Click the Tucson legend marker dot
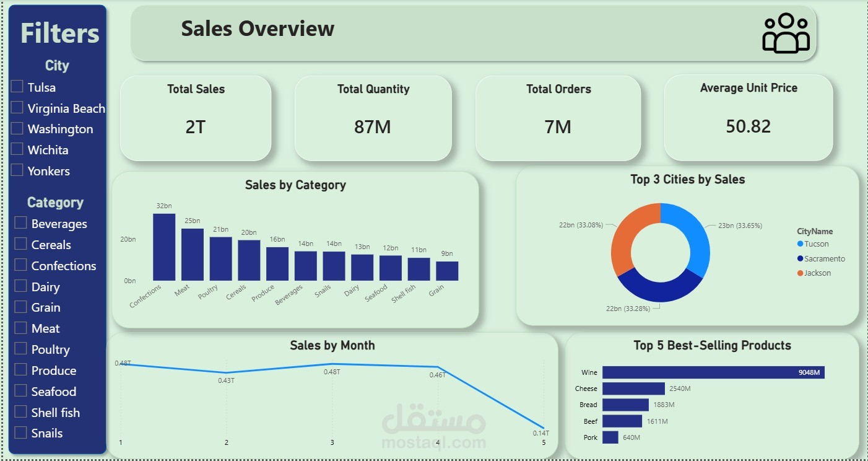This screenshot has height=461, width=868. 801,244
